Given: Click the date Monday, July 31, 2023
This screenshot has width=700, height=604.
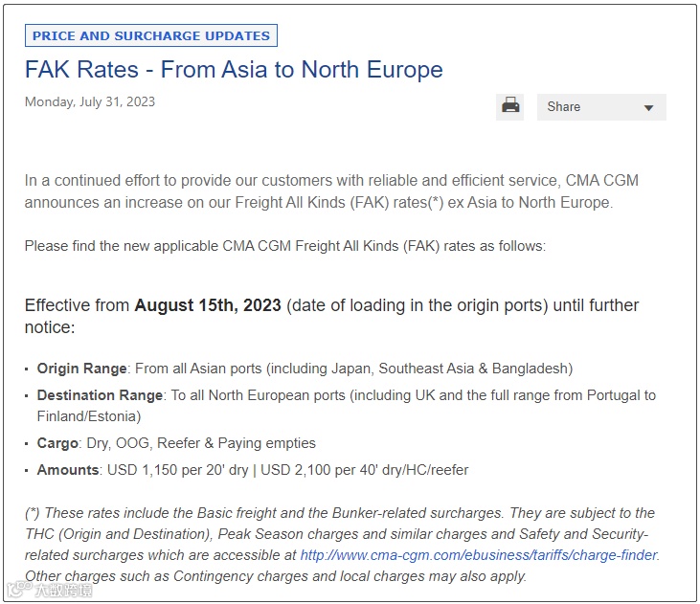Looking at the screenshot, I should [90, 101].
